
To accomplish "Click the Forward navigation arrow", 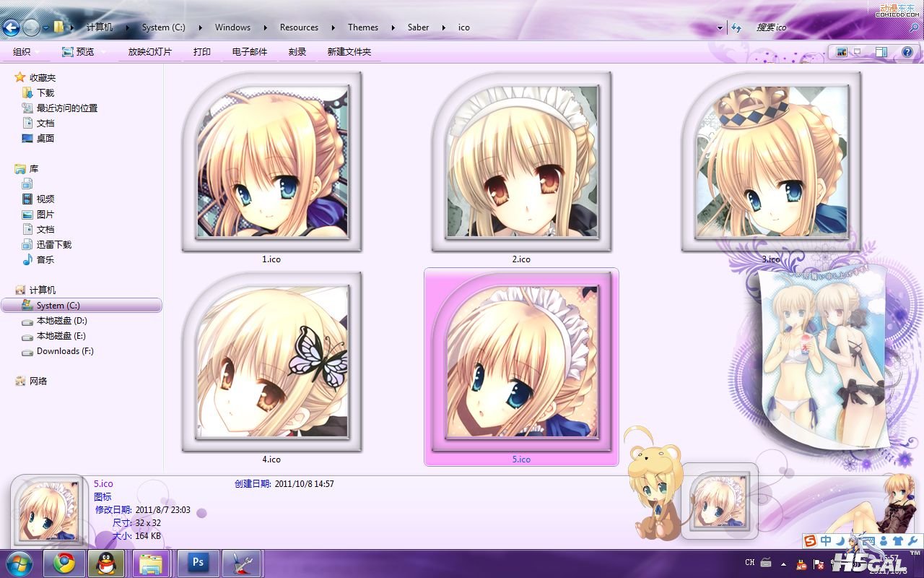I will pos(31,28).
